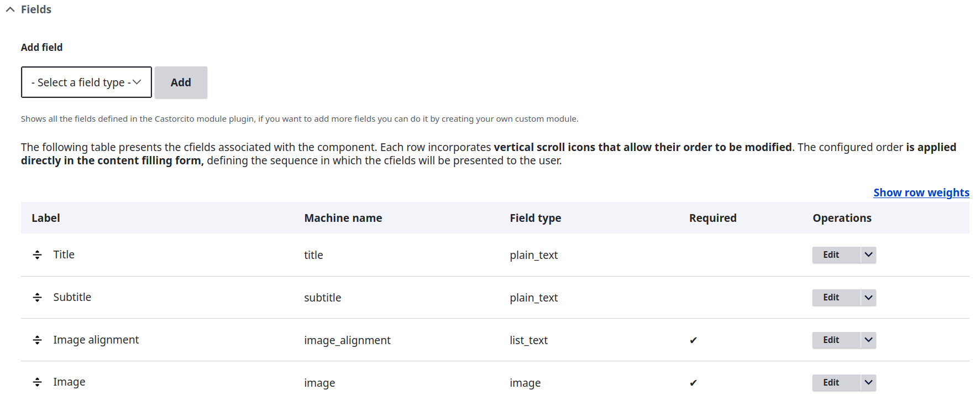Click the Required checkmark for Image row
The image size is (980, 400).
(x=693, y=383)
